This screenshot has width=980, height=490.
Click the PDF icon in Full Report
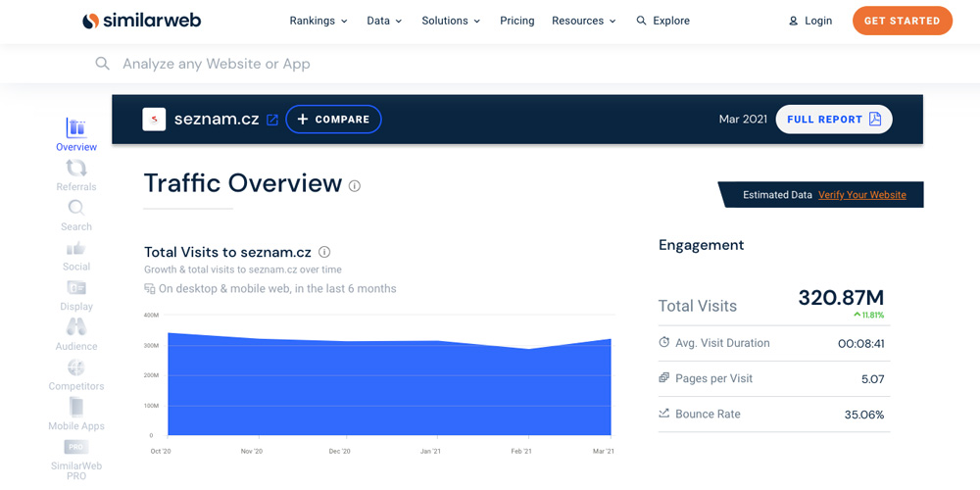875,120
